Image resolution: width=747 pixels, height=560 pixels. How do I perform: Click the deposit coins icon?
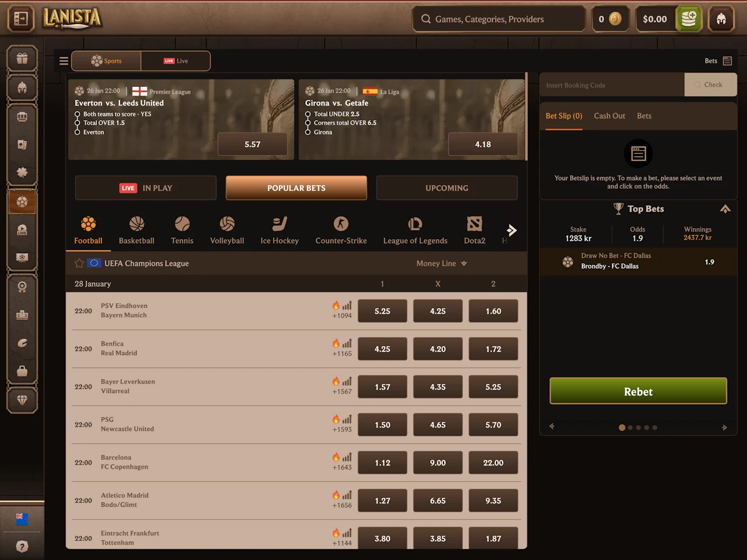point(689,19)
